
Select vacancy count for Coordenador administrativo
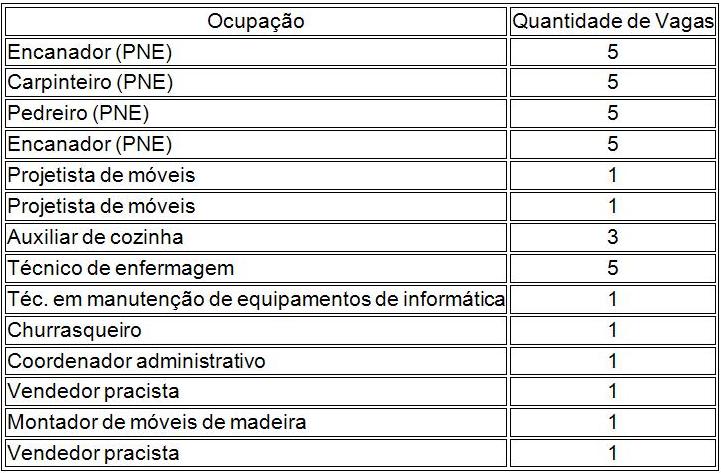coord(612,361)
